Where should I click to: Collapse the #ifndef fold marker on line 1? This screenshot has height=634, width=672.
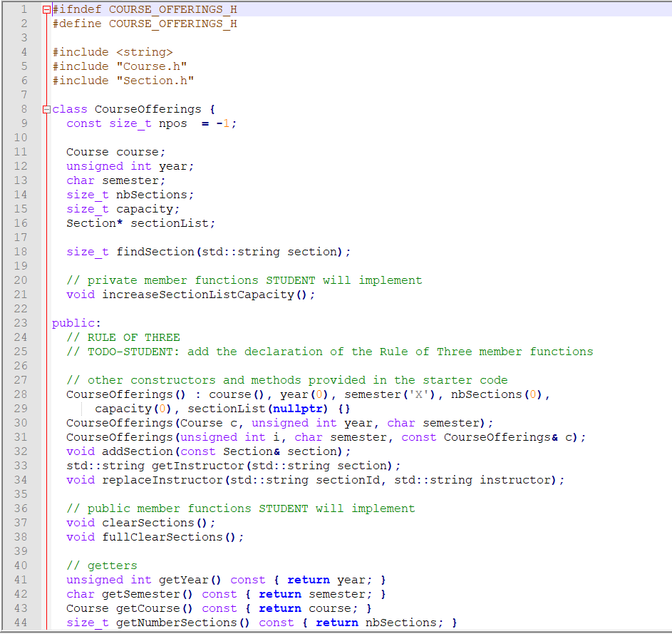[x=47, y=9]
